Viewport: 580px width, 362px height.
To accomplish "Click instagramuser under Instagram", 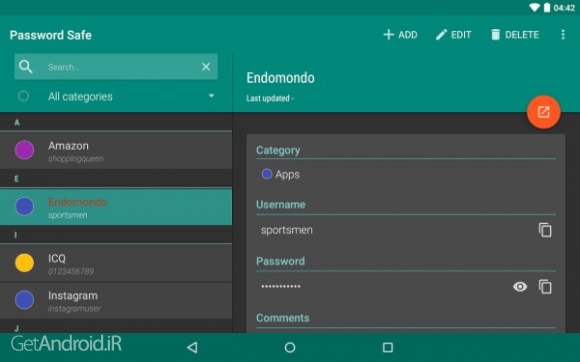I will pyautogui.click(x=74, y=308).
